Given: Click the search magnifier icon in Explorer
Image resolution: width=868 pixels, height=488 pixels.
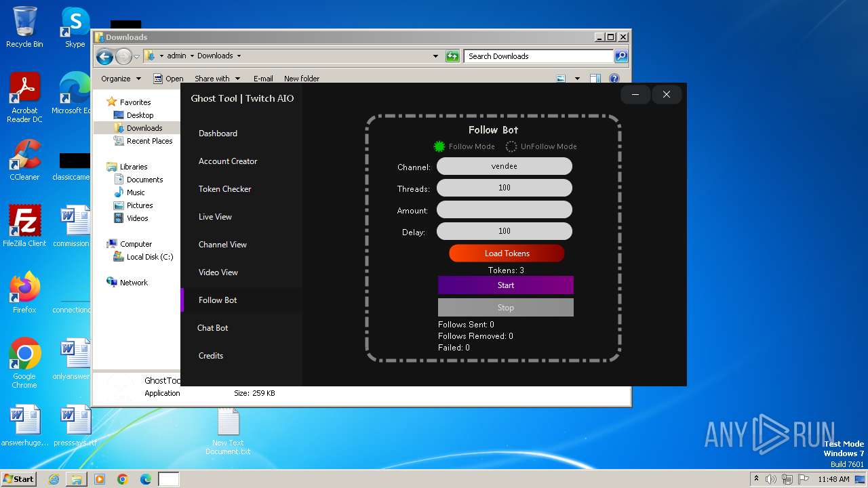Looking at the screenshot, I should 620,56.
